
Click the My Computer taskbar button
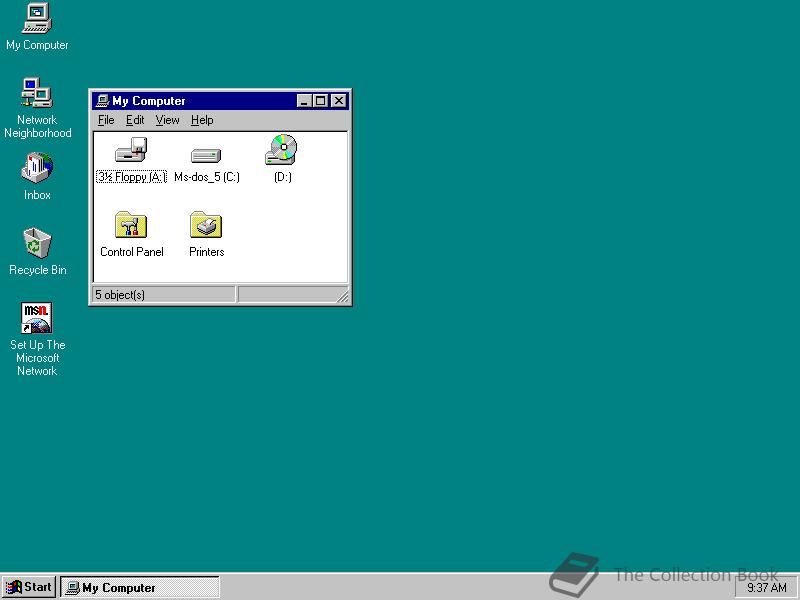click(x=140, y=588)
